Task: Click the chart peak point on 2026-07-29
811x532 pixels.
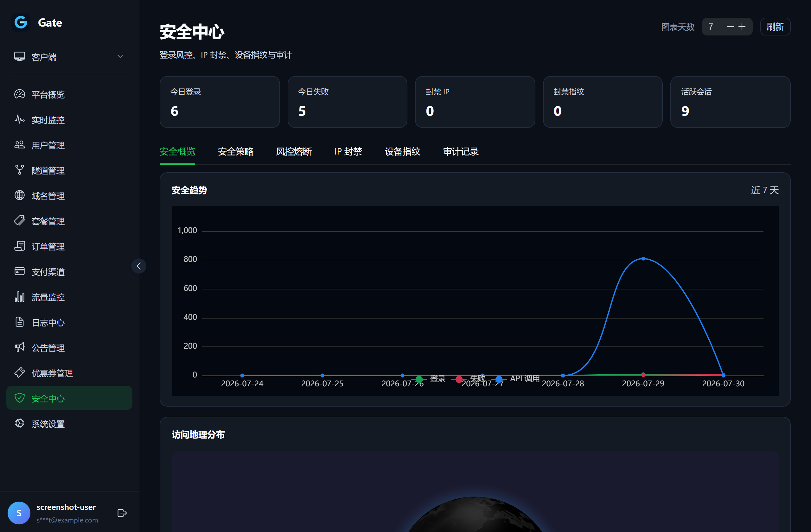Action: click(x=643, y=259)
